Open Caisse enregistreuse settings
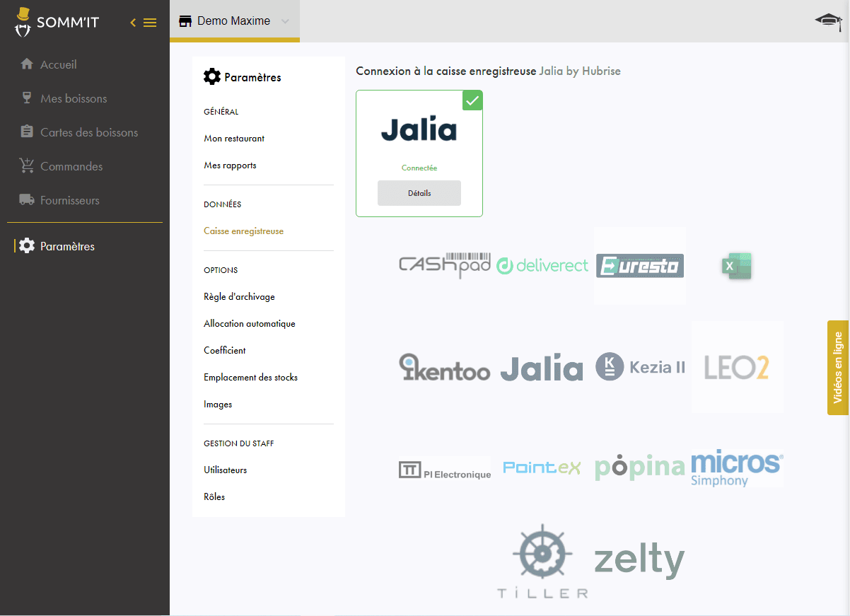Screen dimensions: 850x616 click(x=243, y=231)
